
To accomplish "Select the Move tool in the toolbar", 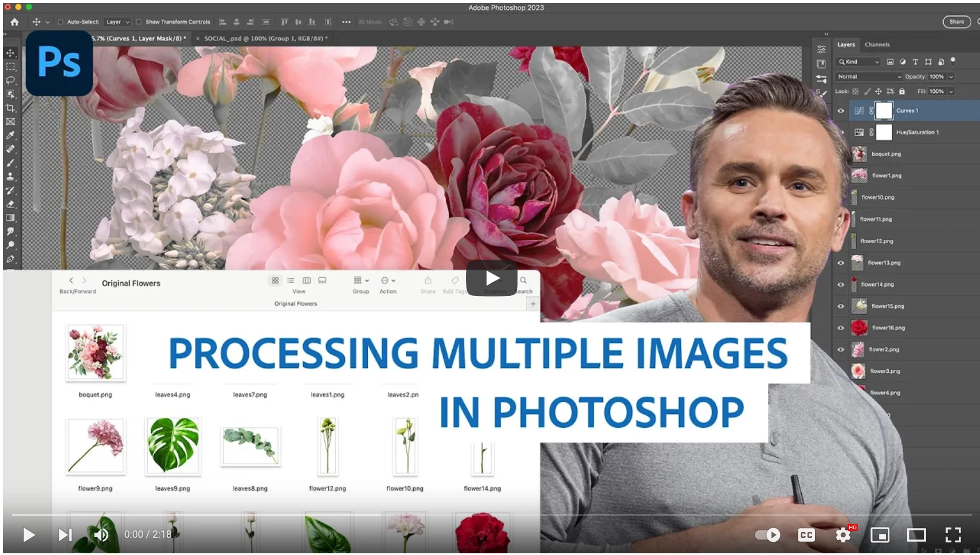I will point(10,53).
